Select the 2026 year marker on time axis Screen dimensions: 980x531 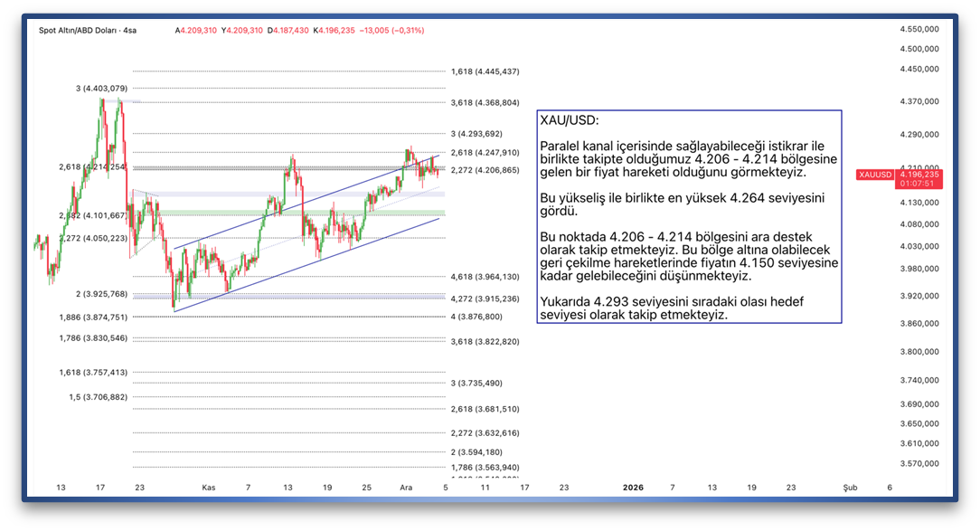click(634, 487)
